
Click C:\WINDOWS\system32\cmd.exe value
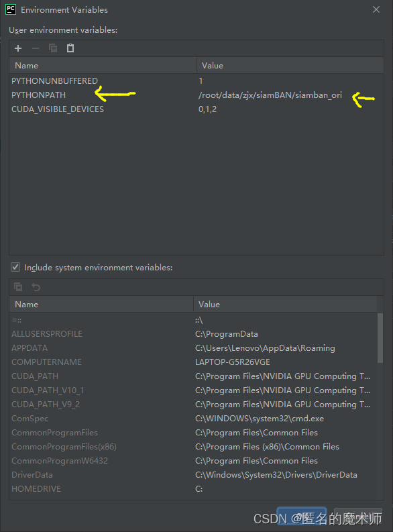(260, 419)
